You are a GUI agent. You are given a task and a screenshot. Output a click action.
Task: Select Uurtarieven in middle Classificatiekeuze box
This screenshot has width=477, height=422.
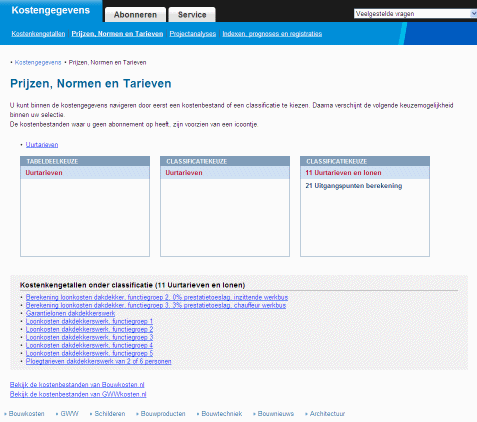pyautogui.click(x=225, y=173)
